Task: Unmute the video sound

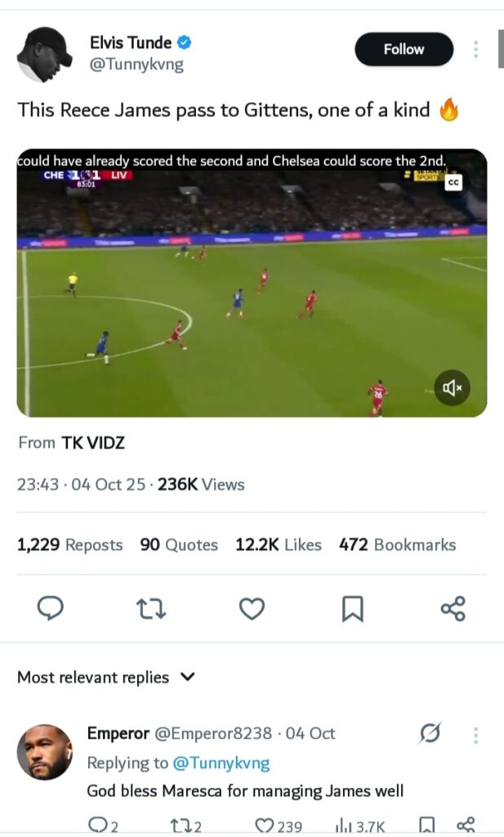Action: point(451,388)
